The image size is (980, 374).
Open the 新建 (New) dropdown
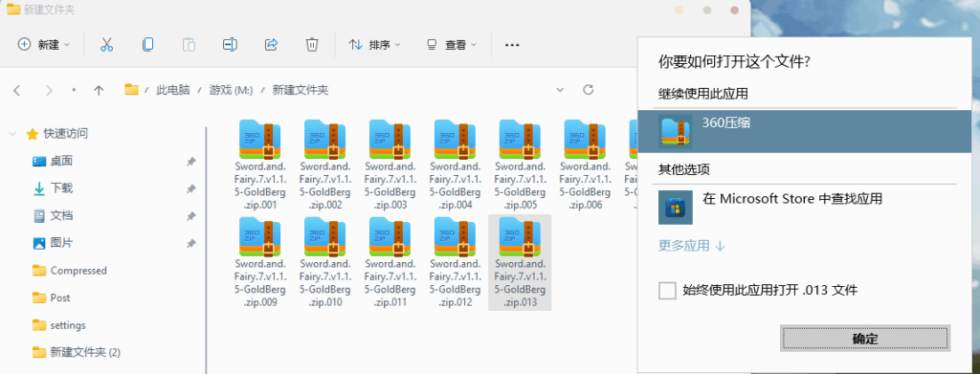pyautogui.click(x=44, y=44)
